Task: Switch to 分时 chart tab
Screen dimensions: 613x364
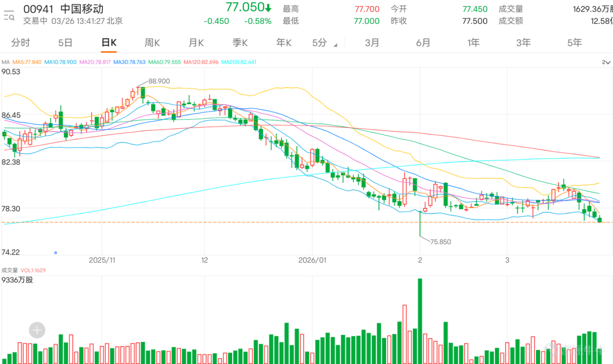Action: click(x=20, y=43)
